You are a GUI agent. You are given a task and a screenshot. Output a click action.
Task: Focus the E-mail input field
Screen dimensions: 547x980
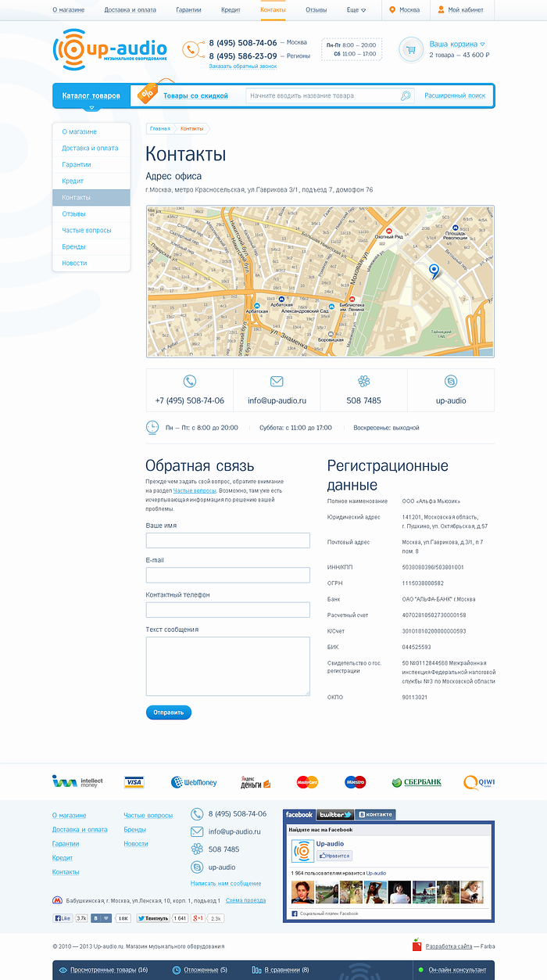coord(228,575)
